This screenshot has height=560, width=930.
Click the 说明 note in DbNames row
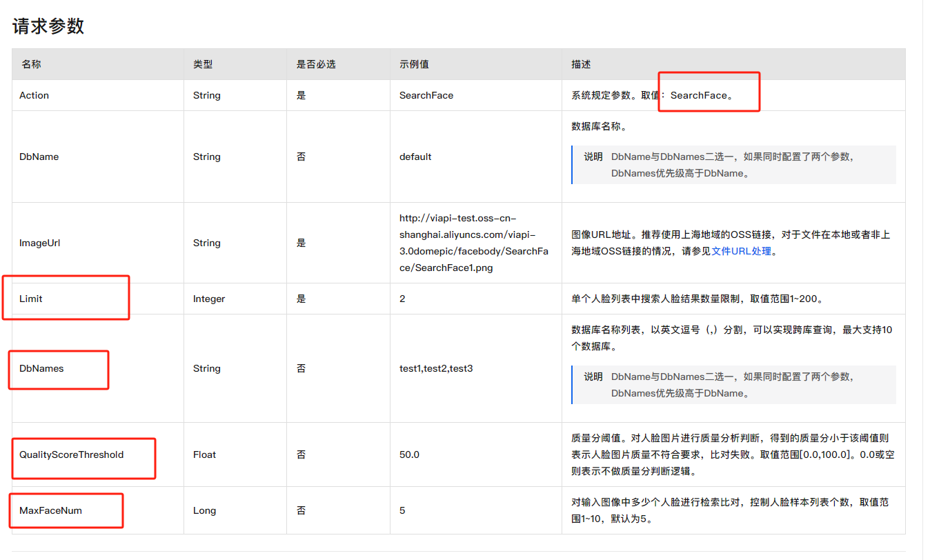coord(733,385)
